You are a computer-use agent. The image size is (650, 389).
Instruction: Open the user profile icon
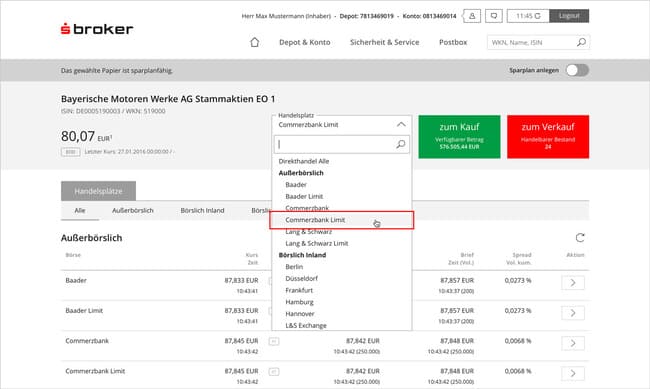point(472,16)
